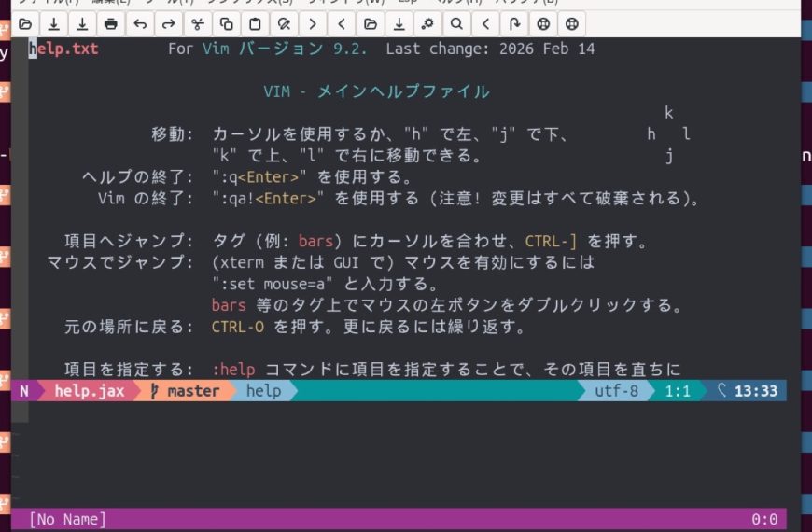
Task: Click the 13:33 clock in the statusline
Action: (x=756, y=391)
